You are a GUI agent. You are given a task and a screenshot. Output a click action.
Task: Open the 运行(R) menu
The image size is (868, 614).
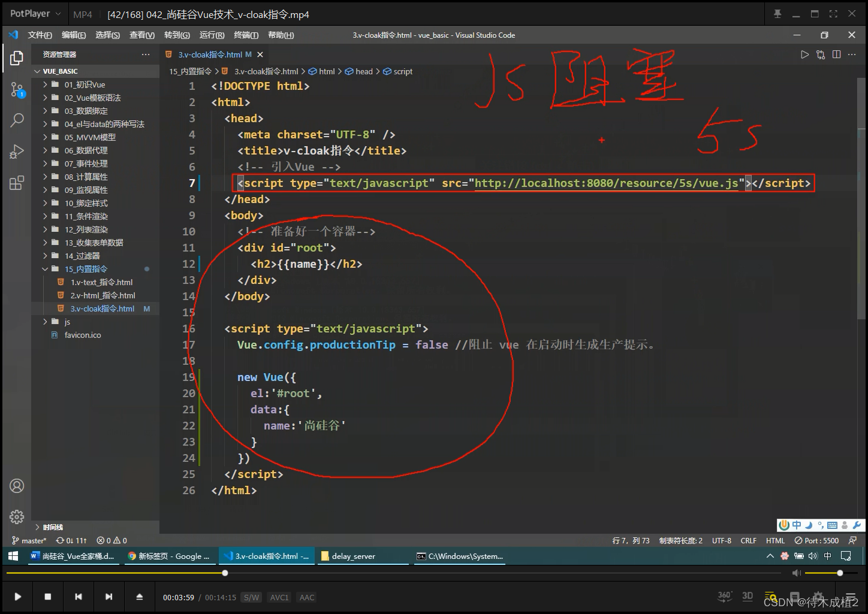(x=212, y=35)
